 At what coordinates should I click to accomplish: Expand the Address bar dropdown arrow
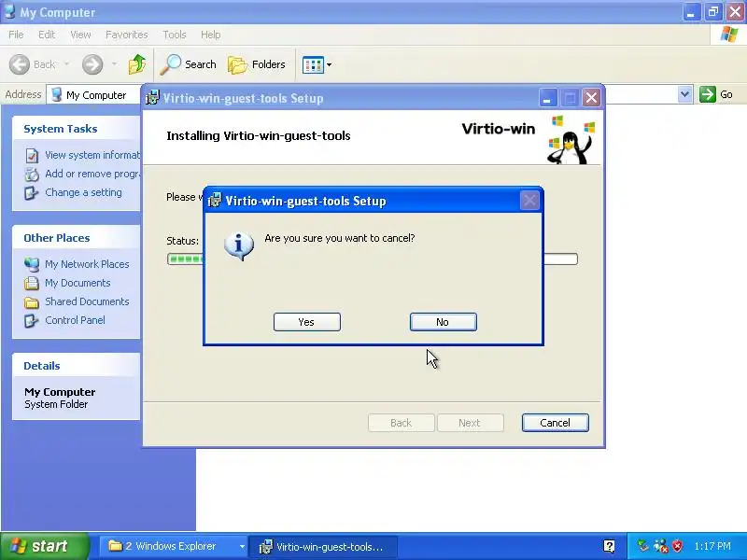tap(684, 94)
